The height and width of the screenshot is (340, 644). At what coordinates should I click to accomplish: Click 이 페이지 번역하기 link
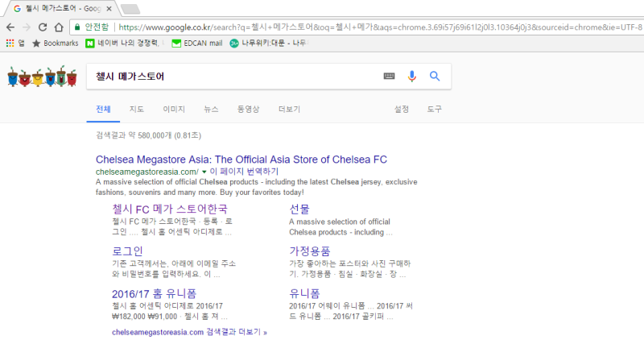click(x=244, y=172)
